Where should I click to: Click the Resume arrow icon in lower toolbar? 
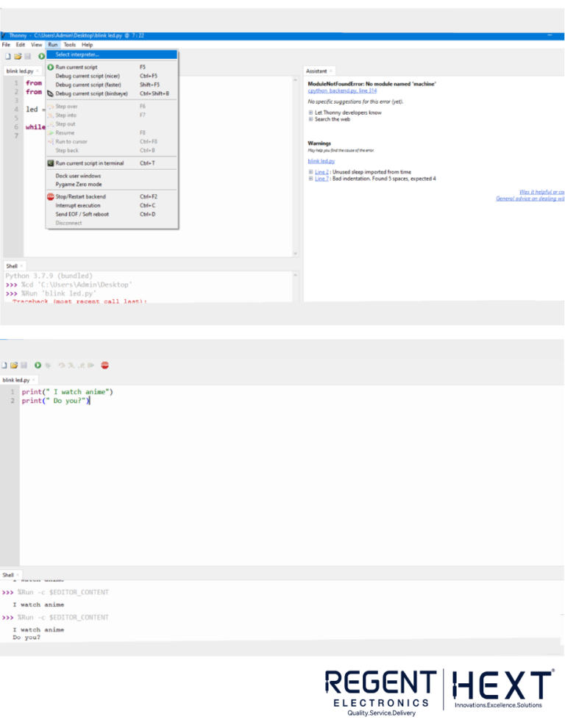90,365
